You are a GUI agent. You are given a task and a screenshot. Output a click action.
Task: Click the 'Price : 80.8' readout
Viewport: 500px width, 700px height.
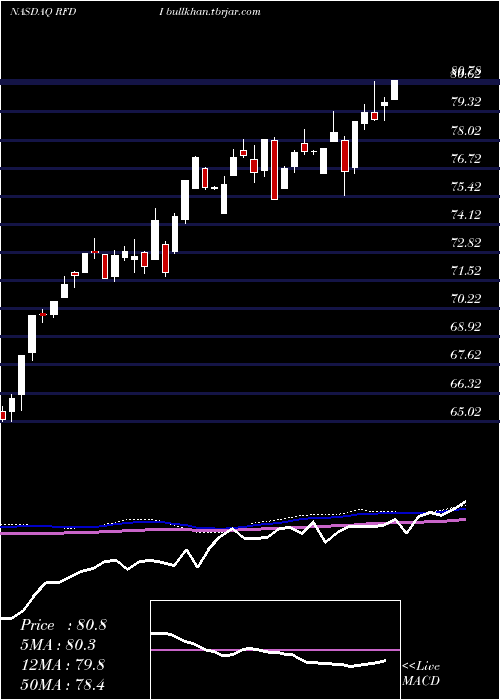pos(63,625)
